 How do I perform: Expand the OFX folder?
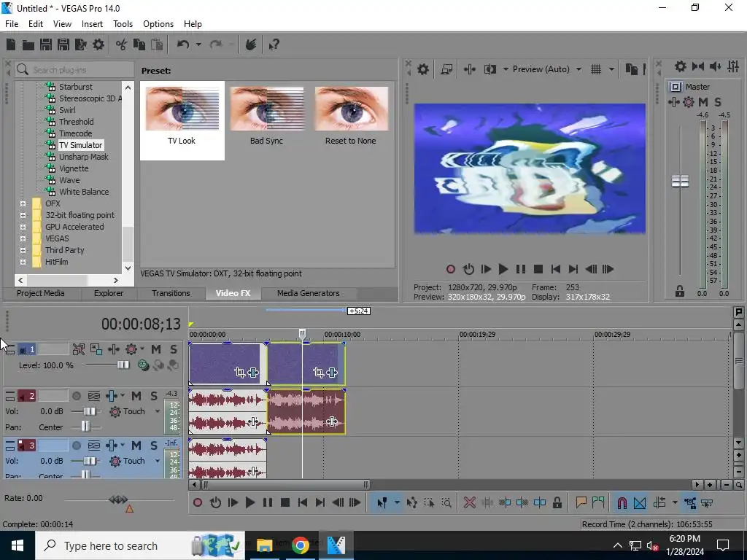pos(23,204)
